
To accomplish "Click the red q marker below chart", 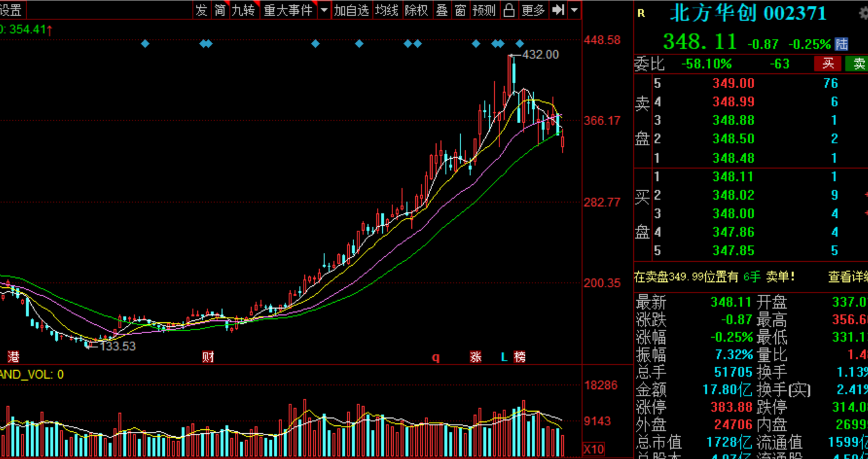I will (x=436, y=357).
